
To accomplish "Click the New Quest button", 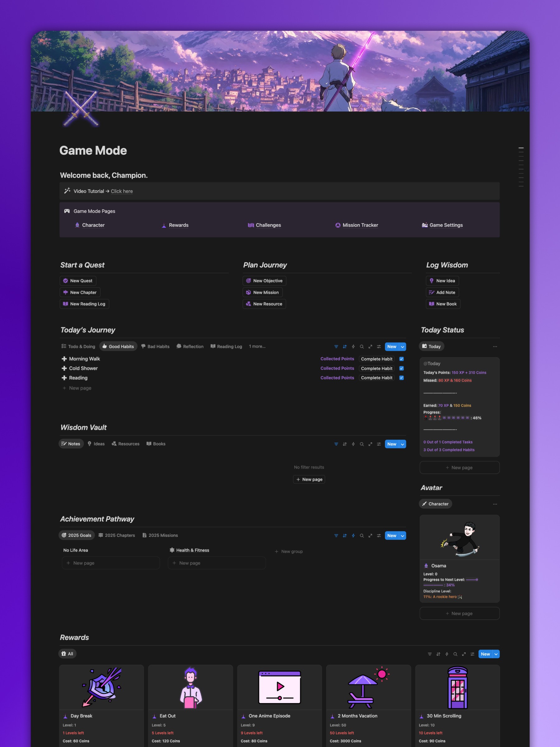I will pyautogui.click(x=78, y=281).
